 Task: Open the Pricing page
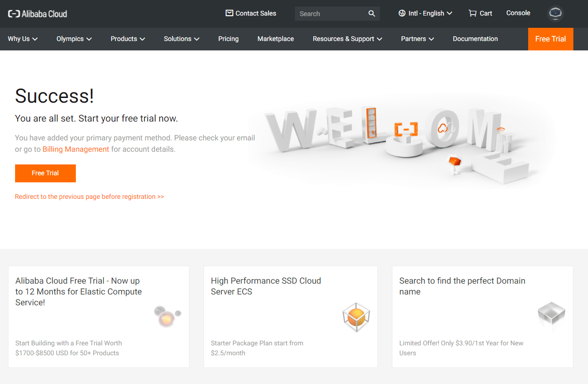pyautogui.click(x=229, y=39)
